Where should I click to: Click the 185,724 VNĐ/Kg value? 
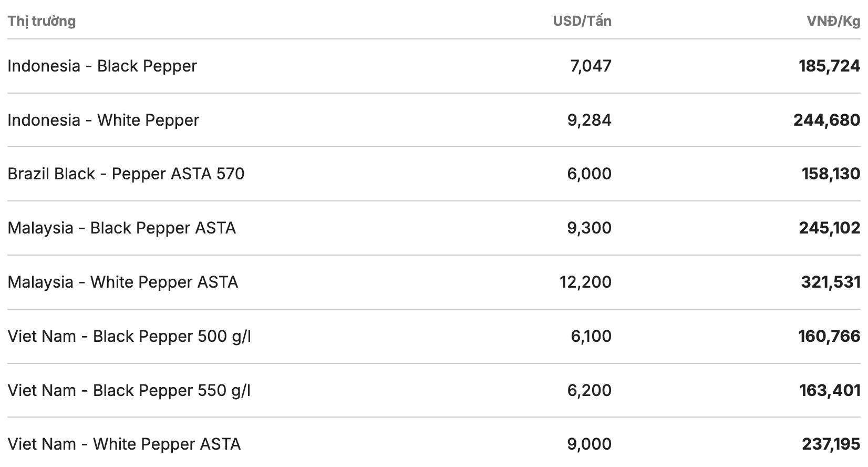point(829,66)
